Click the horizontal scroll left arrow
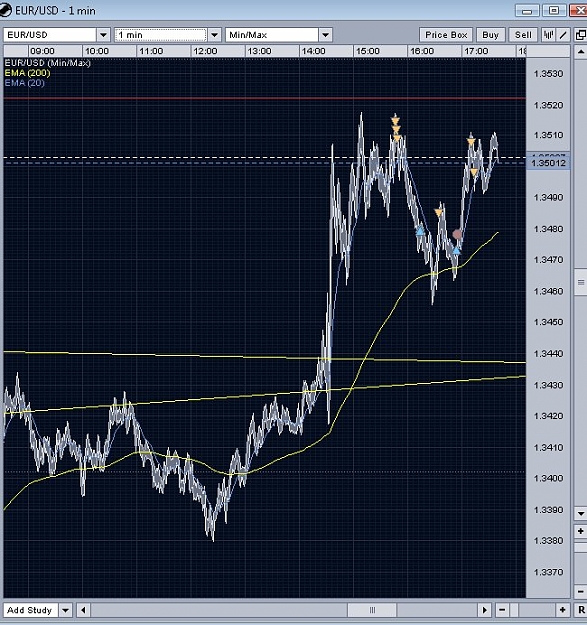Viewport: 587px width, 625px height. (83, 610)
